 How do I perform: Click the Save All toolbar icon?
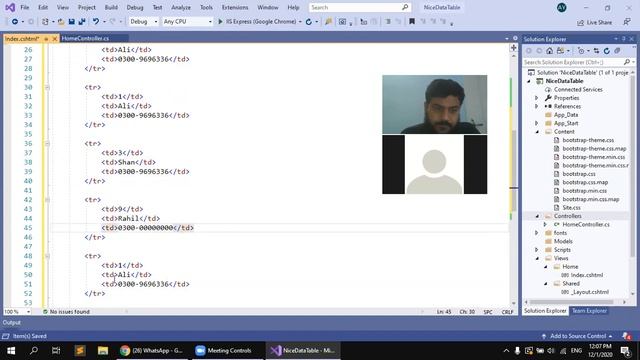coord(82,22)
